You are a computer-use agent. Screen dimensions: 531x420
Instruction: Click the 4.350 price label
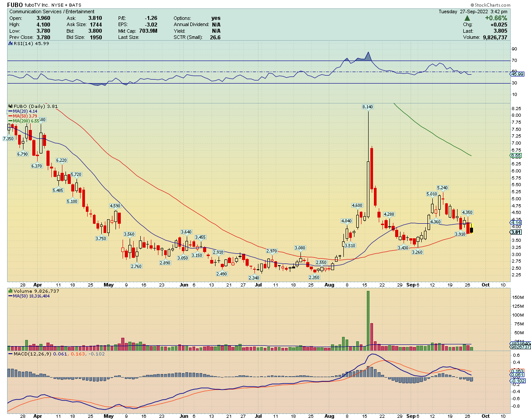click(x=468, y=213)
